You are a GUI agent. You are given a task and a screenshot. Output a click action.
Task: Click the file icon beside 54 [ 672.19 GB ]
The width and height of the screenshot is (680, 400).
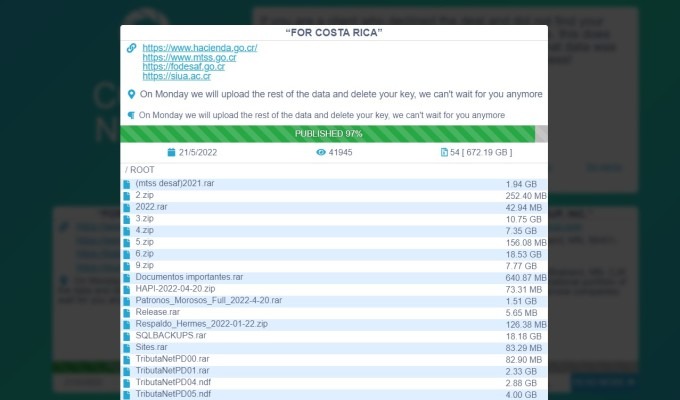click(444, 153)
